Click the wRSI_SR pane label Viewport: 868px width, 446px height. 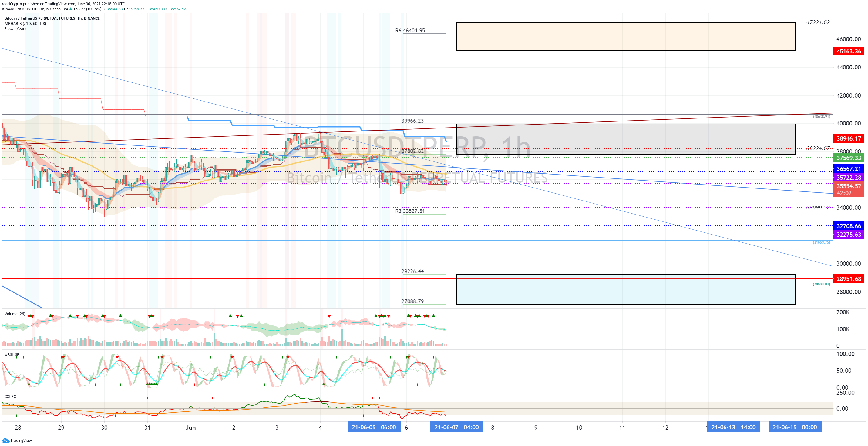pyautogui.click(x=12, y=355)
